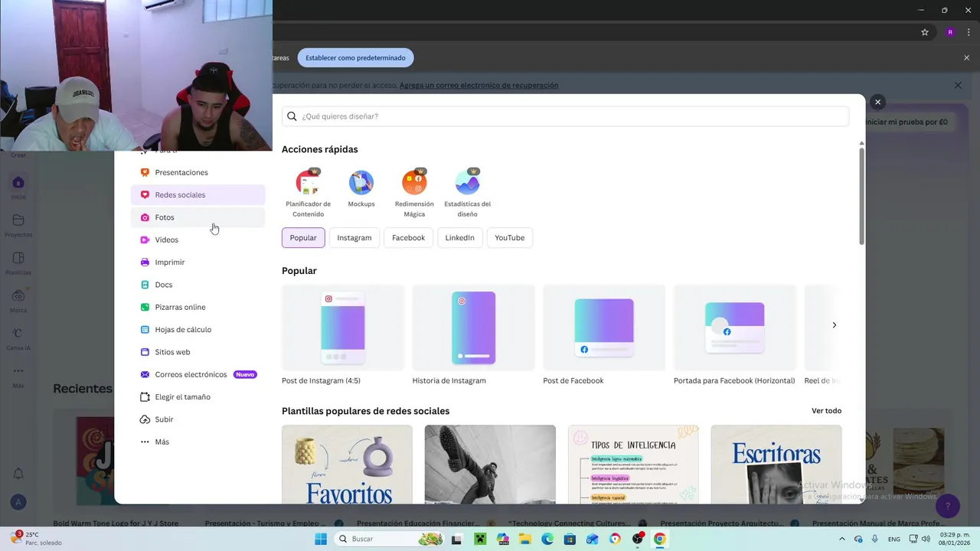Viewport: 980px width, 551px height.
Task: Open the Escritoras template thumbnail
Action: click(776, 465)
